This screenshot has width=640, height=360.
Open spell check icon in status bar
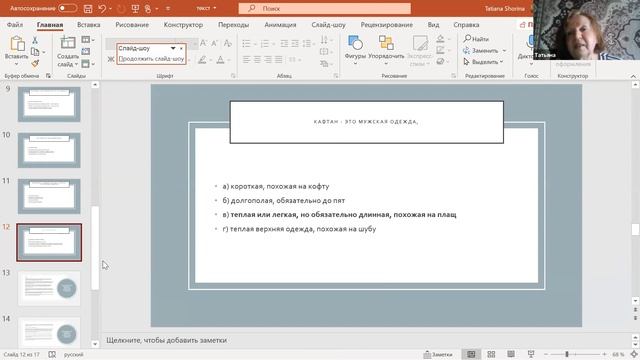(52, 354)
